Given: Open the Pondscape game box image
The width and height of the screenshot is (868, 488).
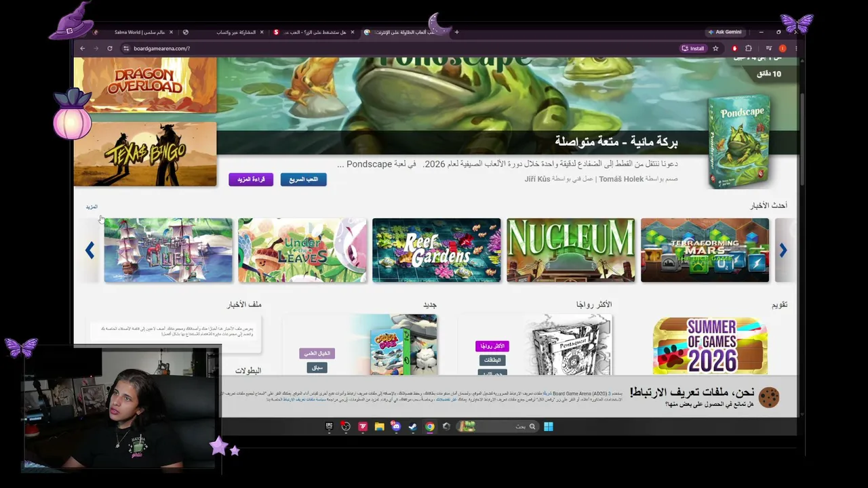Looking at the screenshot, I should pyautogui.click(x=738, y=142).
